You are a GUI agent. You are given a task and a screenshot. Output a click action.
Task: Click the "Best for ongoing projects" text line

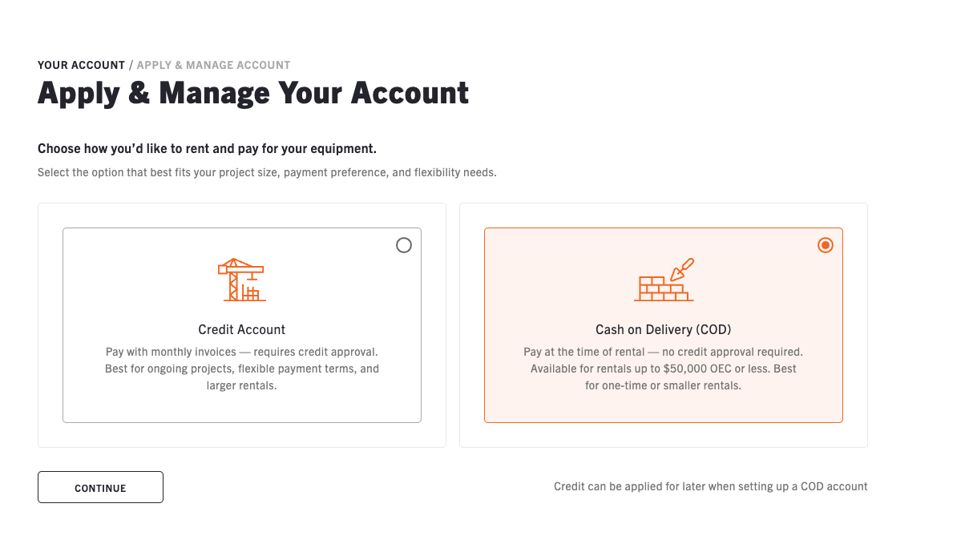(x=241, y=369)
